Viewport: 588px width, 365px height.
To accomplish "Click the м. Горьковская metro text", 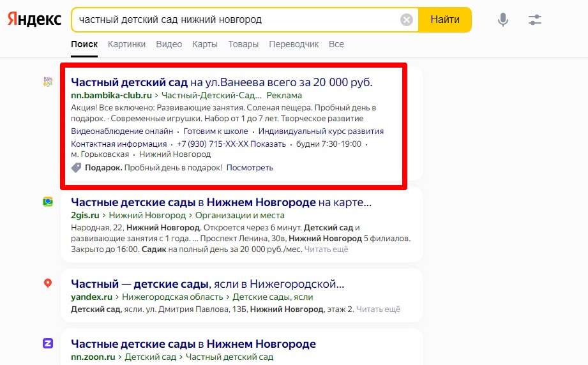I will pos(100,154).
